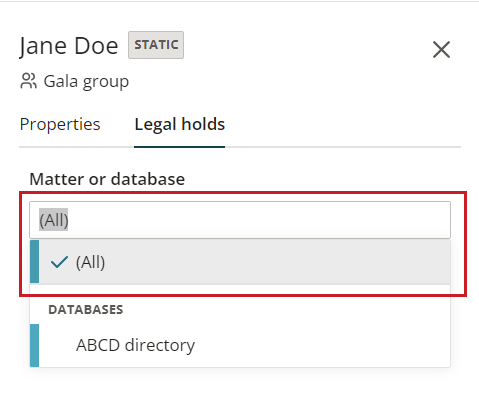
Task: Click the (All) row's gray background
Action: coord(277,262)
